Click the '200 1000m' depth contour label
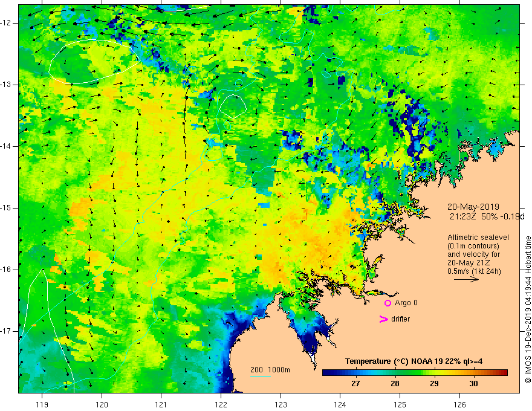The width and height of the screenshot is (532, 411). click(270, 370)
